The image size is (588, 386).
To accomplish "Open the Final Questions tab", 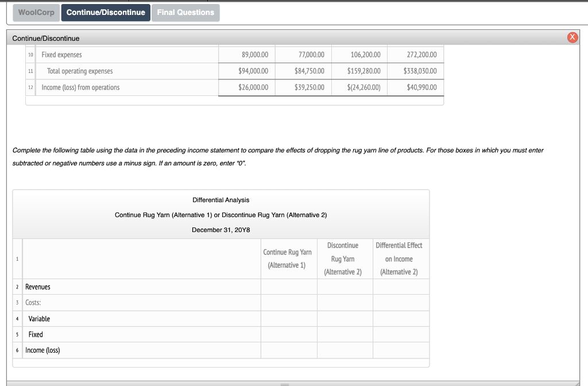I will click(185, 12).
